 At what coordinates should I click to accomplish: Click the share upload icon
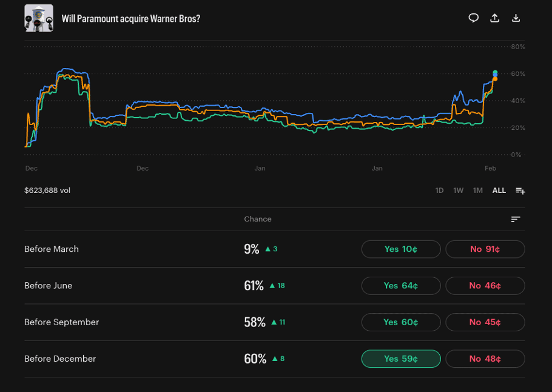pyautogui.click(x=495, y=18)
